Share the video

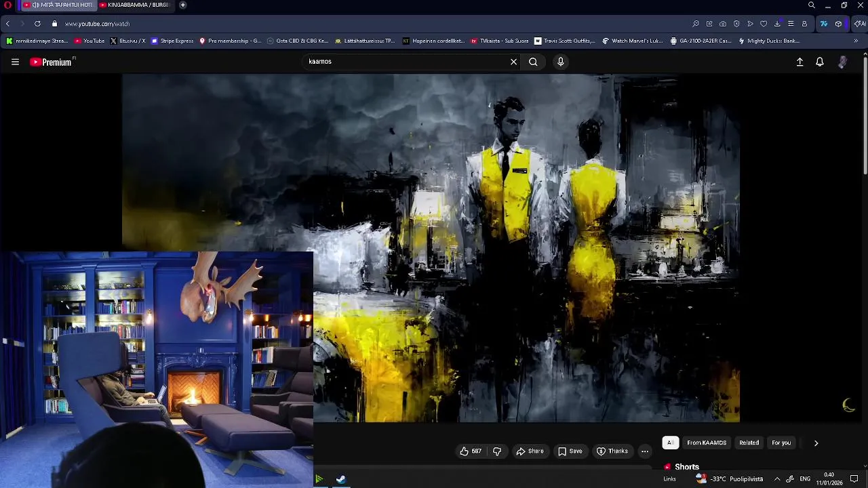point(530,451)
